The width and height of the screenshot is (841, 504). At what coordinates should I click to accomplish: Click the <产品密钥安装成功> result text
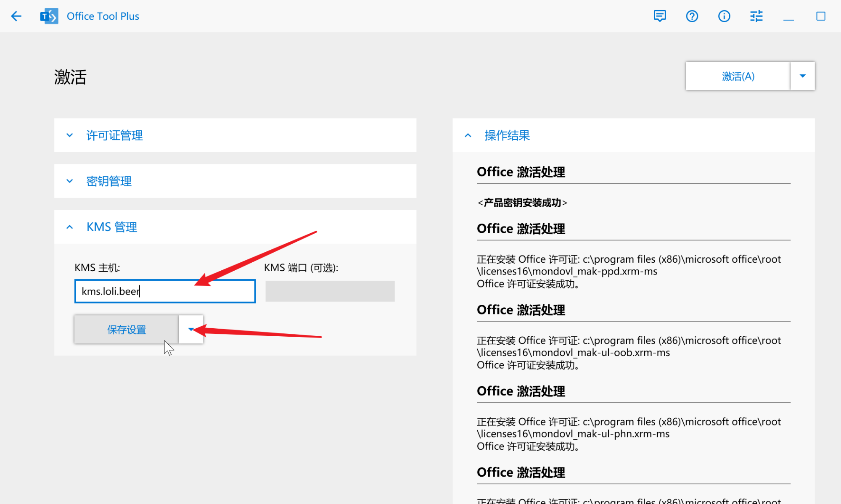(522, 203)
